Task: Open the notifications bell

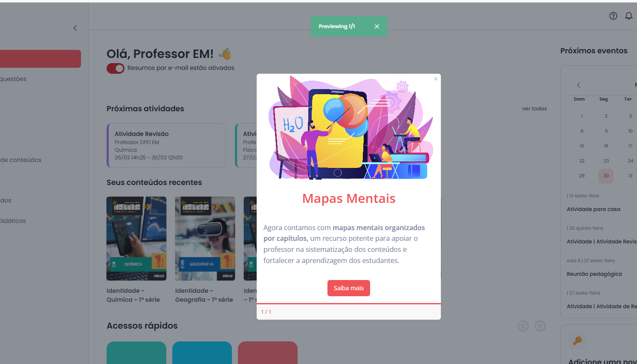Action: pyautogui.click(x=628, y=16)
